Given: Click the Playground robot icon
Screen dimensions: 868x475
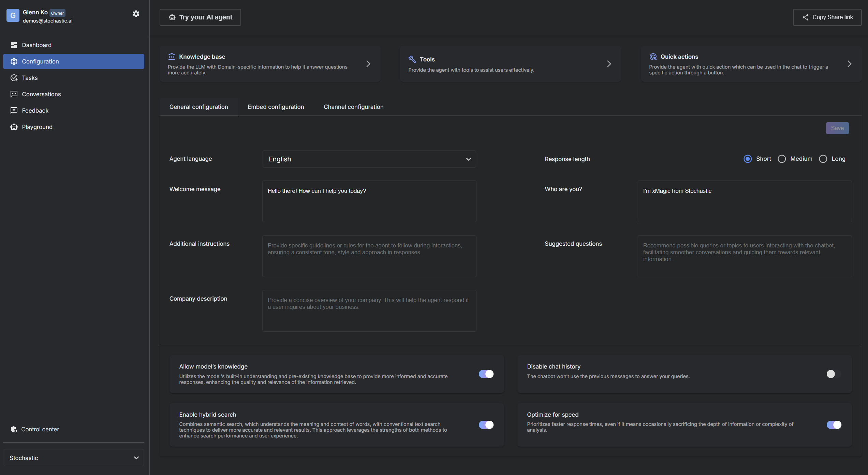Looking at the screenshot, I should (x=14, y=127).
